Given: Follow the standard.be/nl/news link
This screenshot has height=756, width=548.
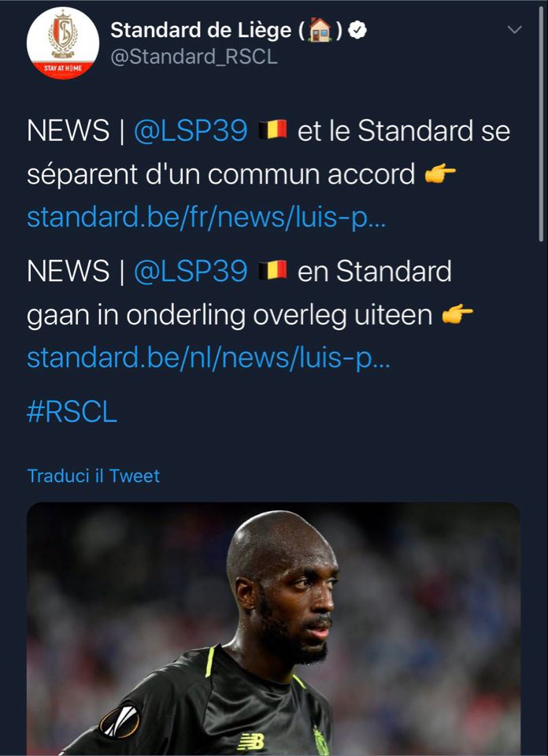Looking at the screenshot, I should [x=208, y=358].
